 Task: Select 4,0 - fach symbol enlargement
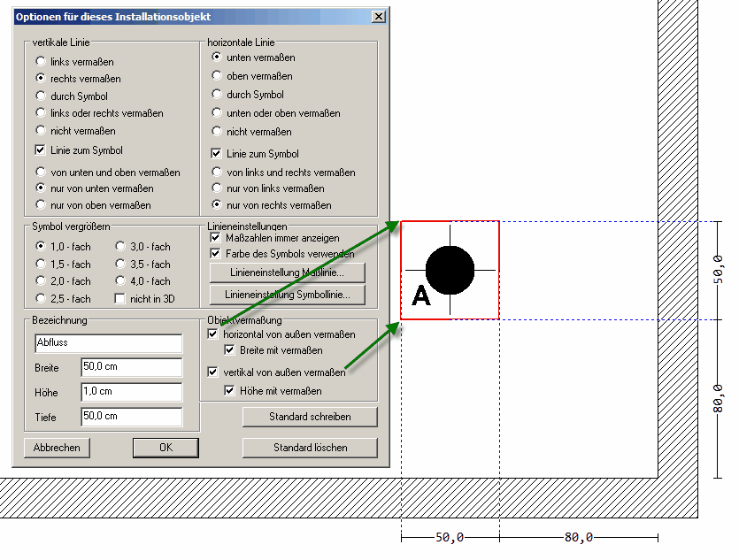click(x=121, y=281)
